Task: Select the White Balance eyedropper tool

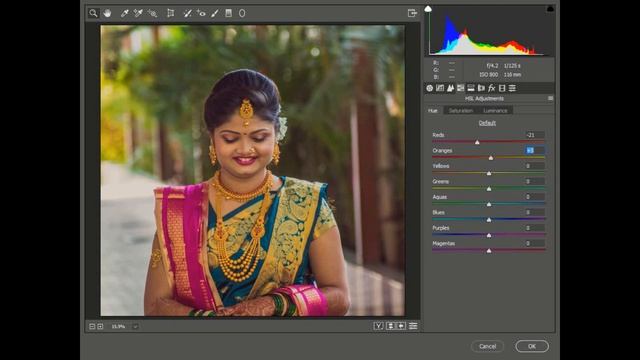Action: (x=124, y=13)
